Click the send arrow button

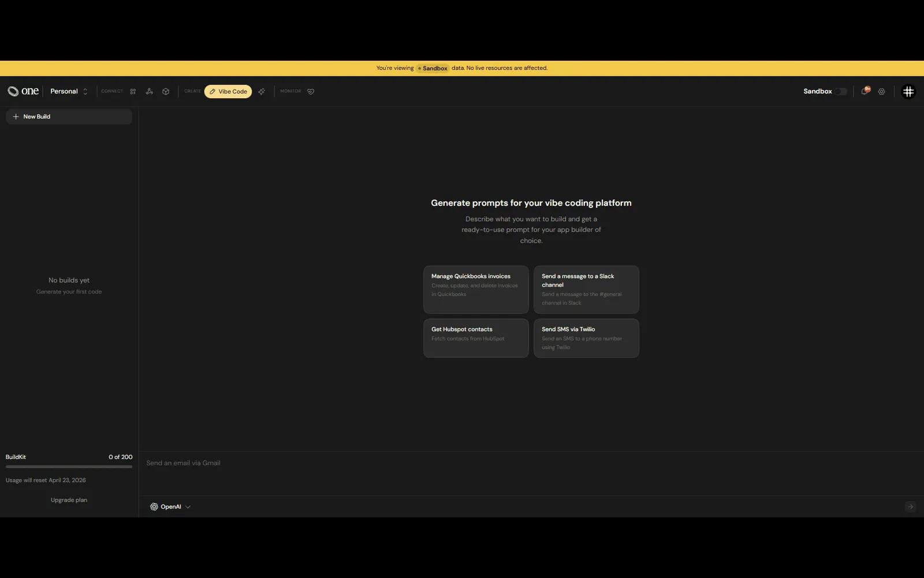pos(910,507)
